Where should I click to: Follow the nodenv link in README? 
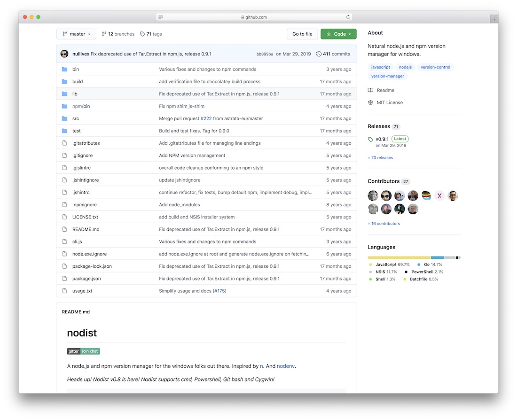click(x=286, y=366)
